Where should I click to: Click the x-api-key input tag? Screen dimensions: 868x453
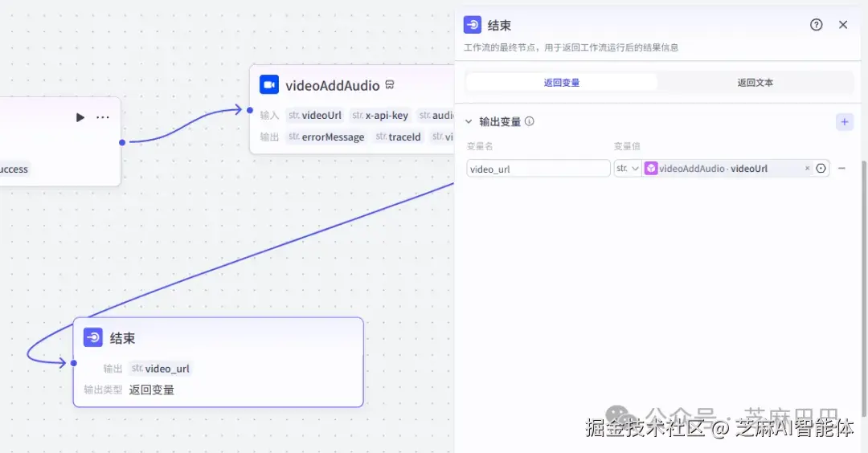[x=380, y=115]
